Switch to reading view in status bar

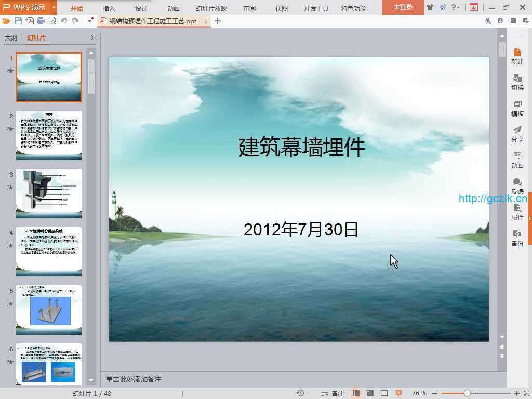(384, 393)
